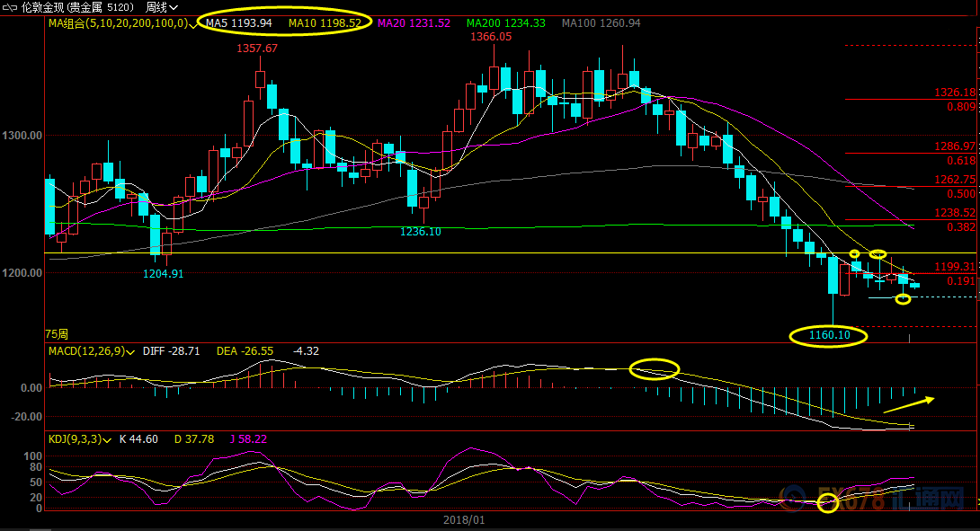Select the MA5 1193.94 legend label

pyautogui.click(x=238, y=22)
